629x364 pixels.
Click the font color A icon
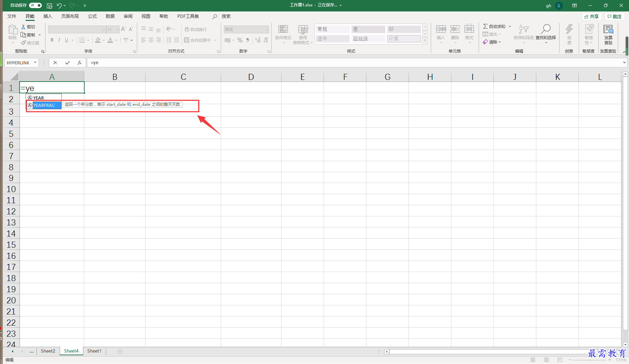click(x=110, y=40)
